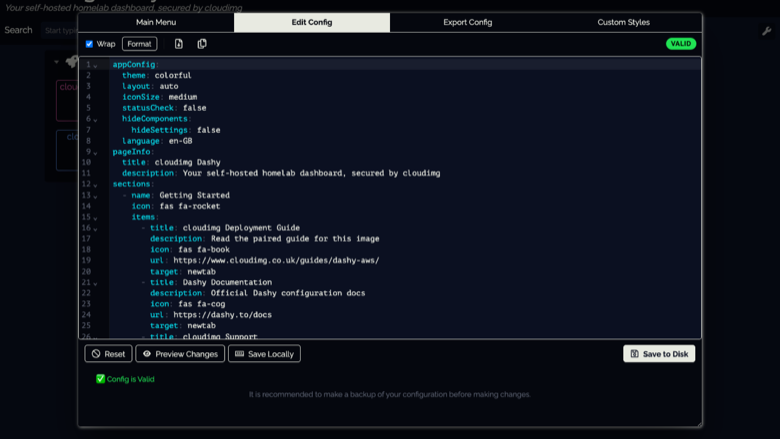Screen dimensions: 780x439
Task: Click the cloudimg.co.uk guides url line
Action: point(265,261)
